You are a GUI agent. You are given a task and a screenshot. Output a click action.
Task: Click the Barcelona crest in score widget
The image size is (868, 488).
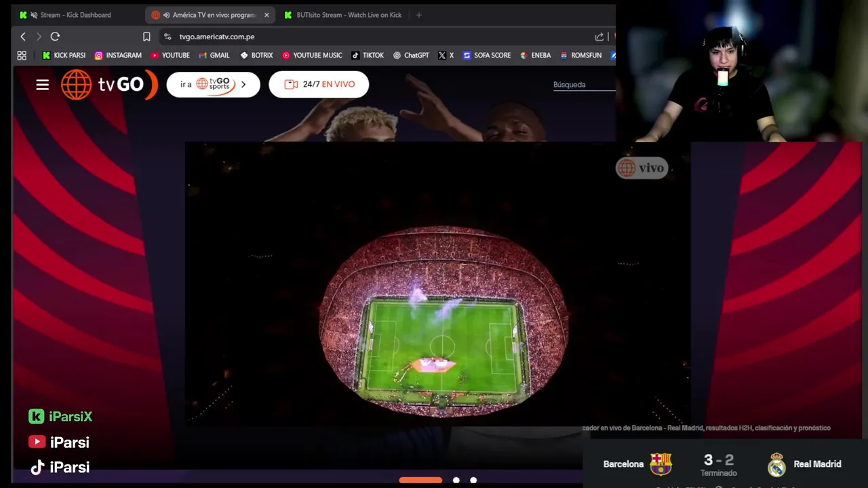click(660, 464)
